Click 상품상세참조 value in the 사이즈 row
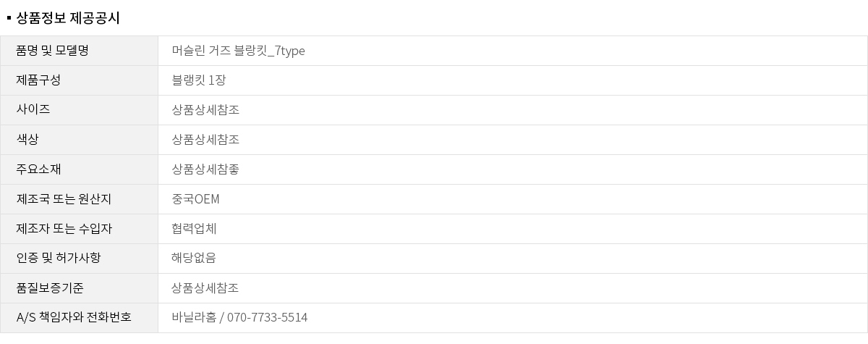This screenshot has height=344, width=868. tap(205, 110)
